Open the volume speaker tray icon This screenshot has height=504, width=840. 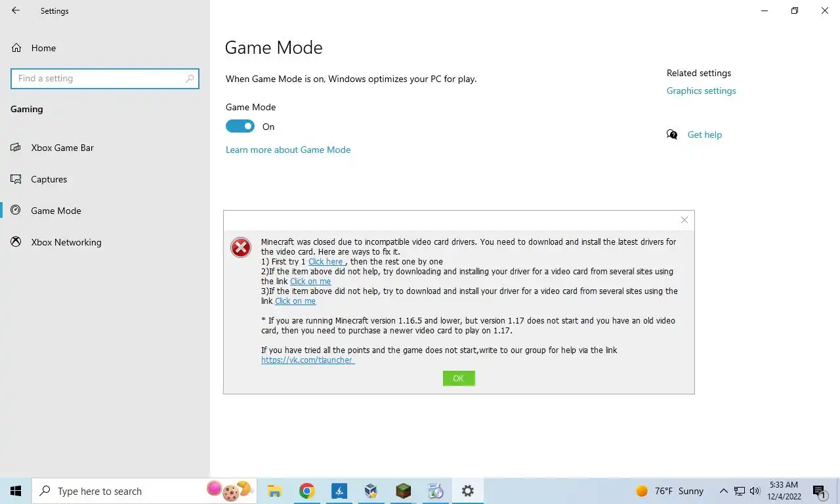click(755, 491)
